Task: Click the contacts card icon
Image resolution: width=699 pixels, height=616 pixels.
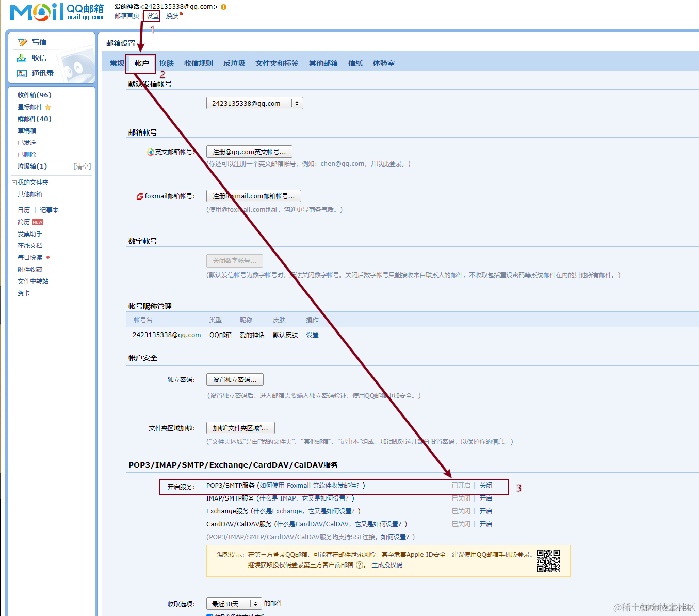Action: click(x=22, y=73)
